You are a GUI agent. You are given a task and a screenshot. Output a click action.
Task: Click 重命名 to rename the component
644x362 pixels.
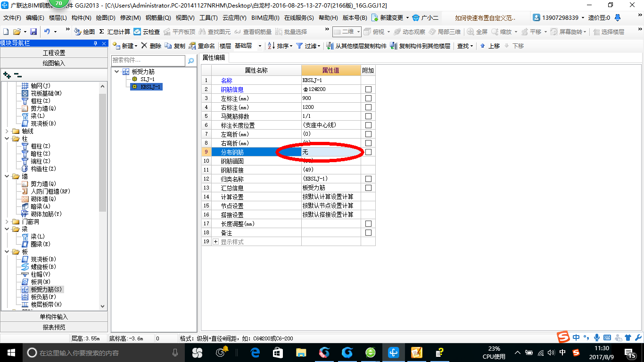tap(202, 46)
